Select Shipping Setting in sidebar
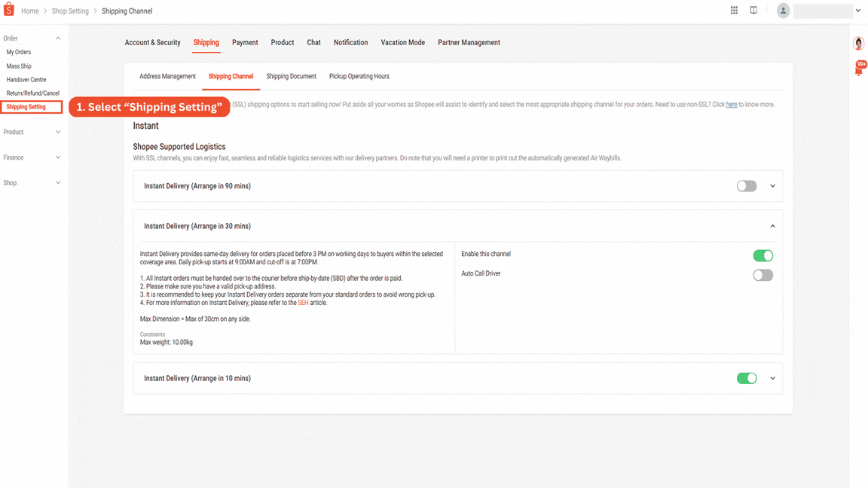Image resolution: width=868 pixels, height=488 pixels. (x=26, y=107)
